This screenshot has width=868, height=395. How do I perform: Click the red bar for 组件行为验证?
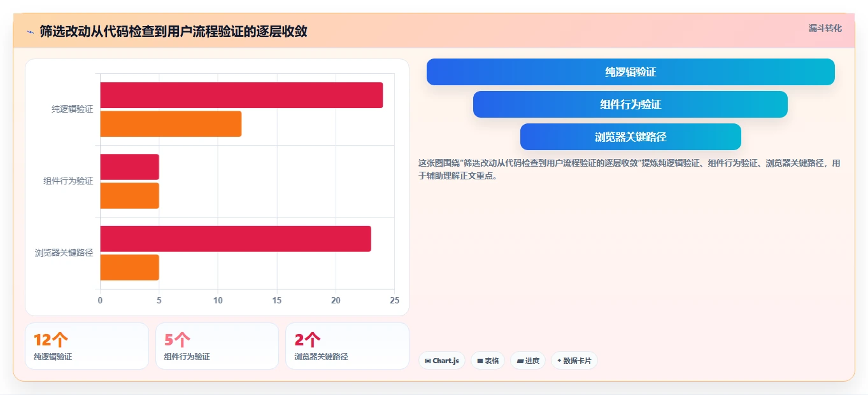(129, 167)
